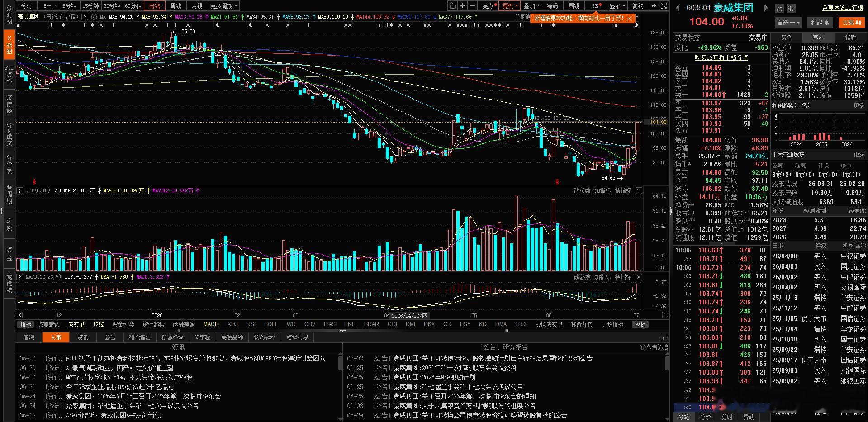The width and height of the screenshot is (868, 422).
Task: Open 显示 display dropdown
Action: [617, 6]
